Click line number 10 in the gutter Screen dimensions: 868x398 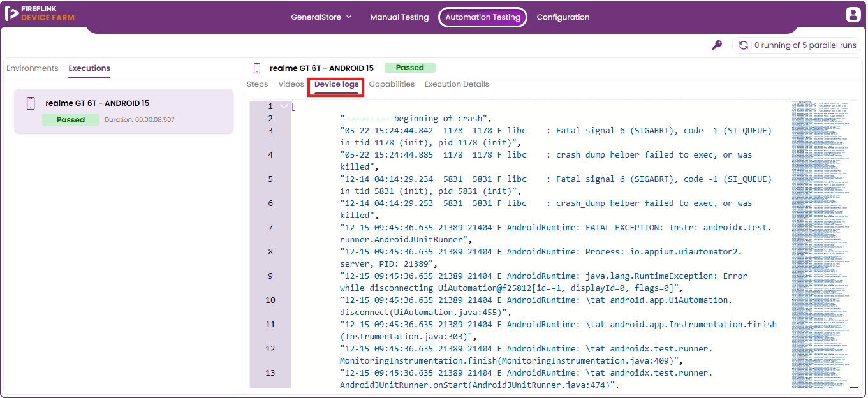[270, 300]
